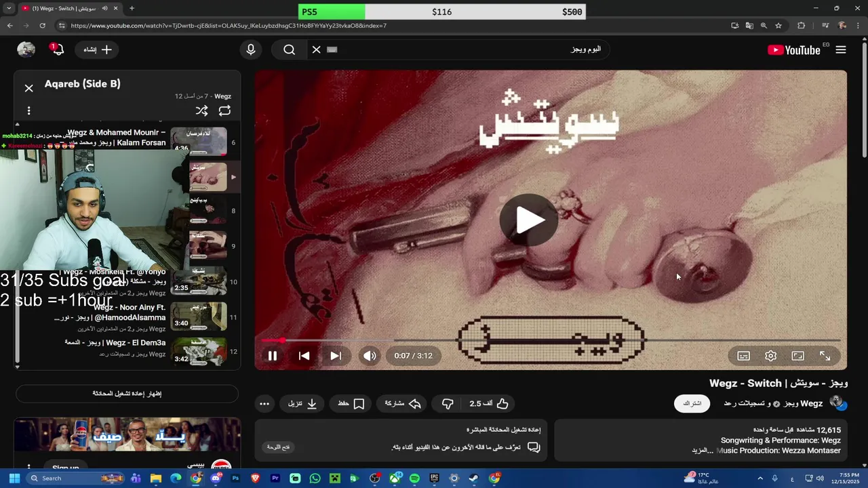Open the player settings gear

[x=770, y=356]
